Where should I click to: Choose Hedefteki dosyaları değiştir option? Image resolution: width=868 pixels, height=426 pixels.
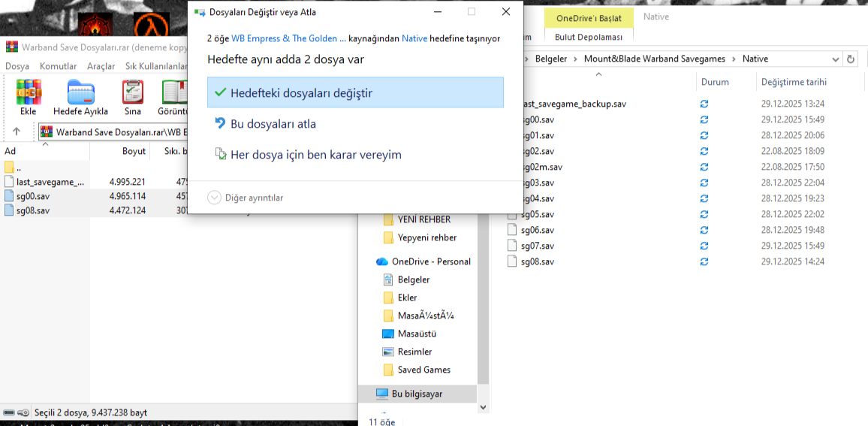pos(355,92)
